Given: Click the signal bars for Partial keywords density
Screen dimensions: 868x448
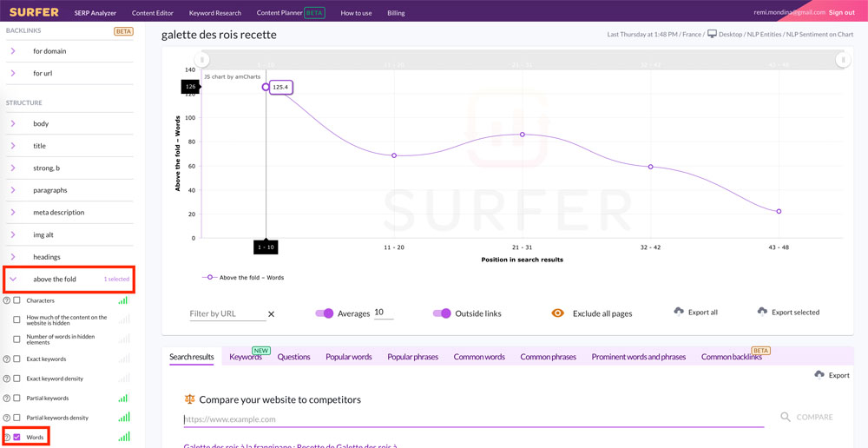Looking at the screenshot, I should pos(124,417).
